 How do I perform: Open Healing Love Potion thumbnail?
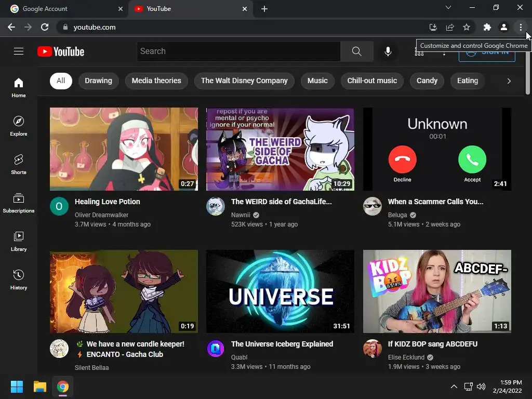pyautogui.click(x=124, y=149)
